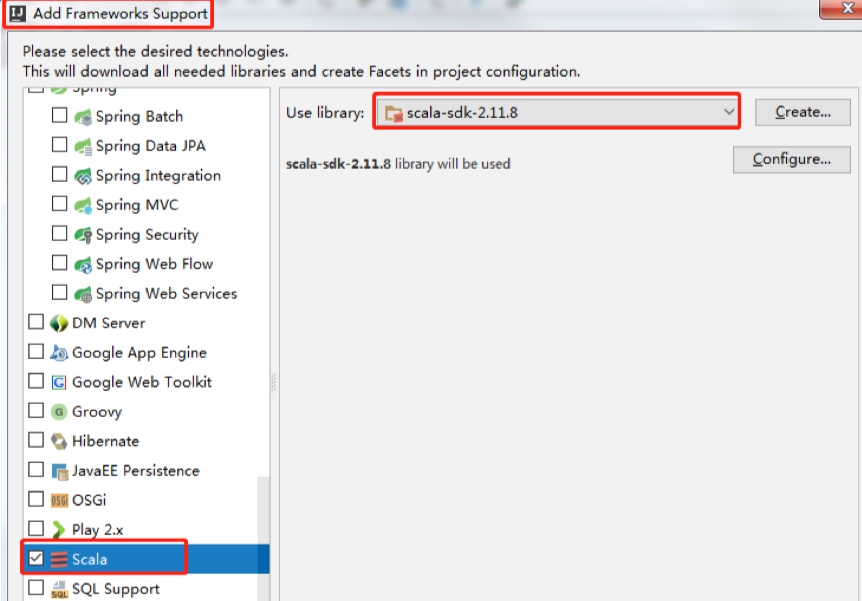The image size is (862, 601).
Task: Click the Spring Integration icon
Action: click(83, 176)
